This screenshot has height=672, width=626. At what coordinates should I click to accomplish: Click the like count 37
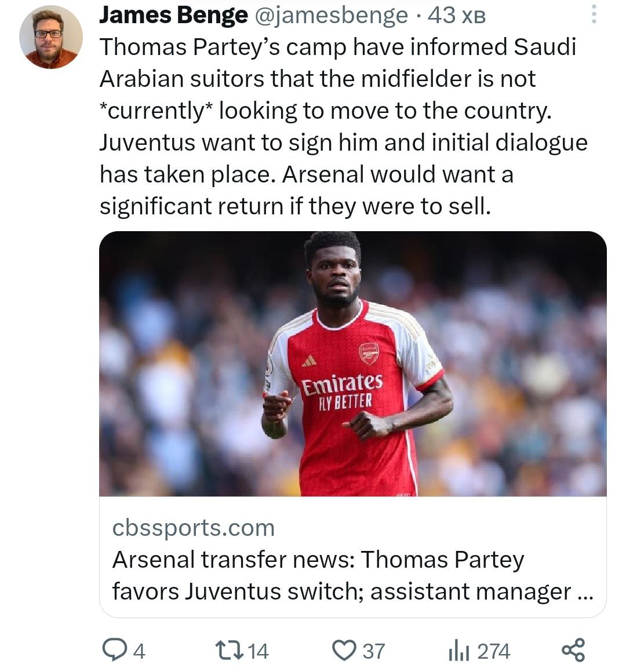[374, 651]
